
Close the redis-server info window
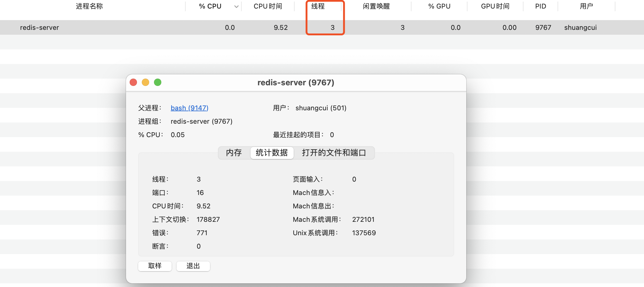pos(133,82)
